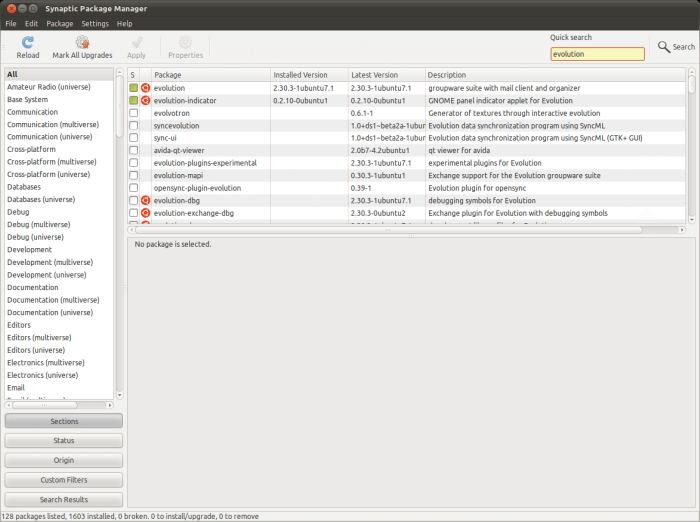Click the Apply checkmark icon

point(137,42)
